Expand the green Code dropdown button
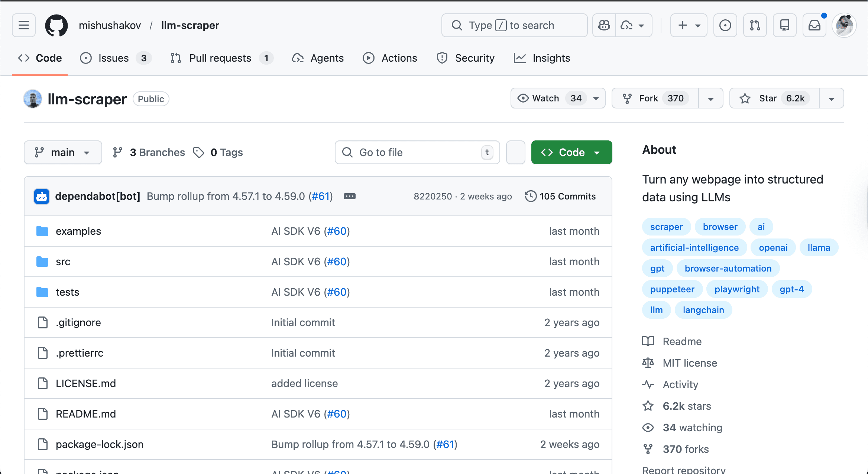Screen dimensions: 868x474 click(x=571, y=152)
